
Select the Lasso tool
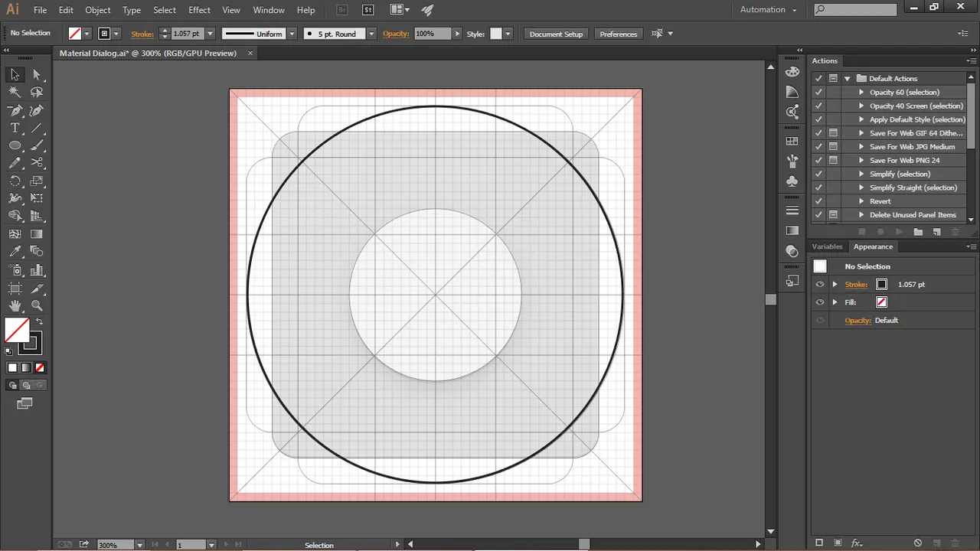click(x=37, y=92)
